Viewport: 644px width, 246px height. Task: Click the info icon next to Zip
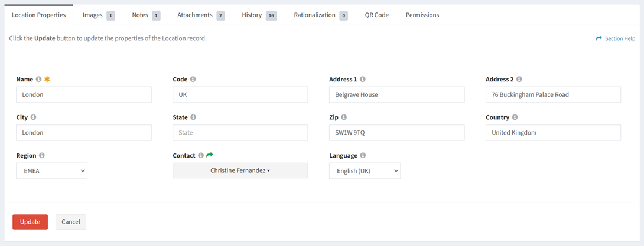tap(344, 117)
